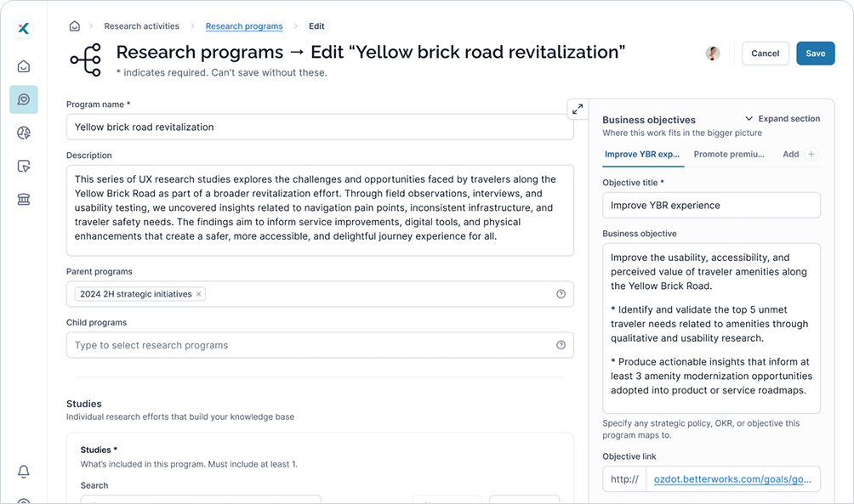Screen dimensions: 854x504
Task: Open the globe people sidebar icon
Action: [24, 133]
